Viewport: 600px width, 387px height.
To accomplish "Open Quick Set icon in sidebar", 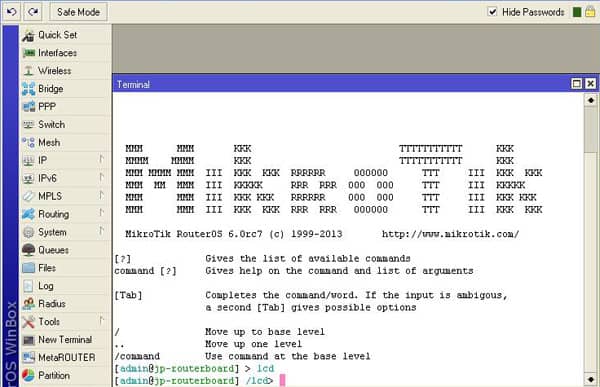I will click(28, 36).
